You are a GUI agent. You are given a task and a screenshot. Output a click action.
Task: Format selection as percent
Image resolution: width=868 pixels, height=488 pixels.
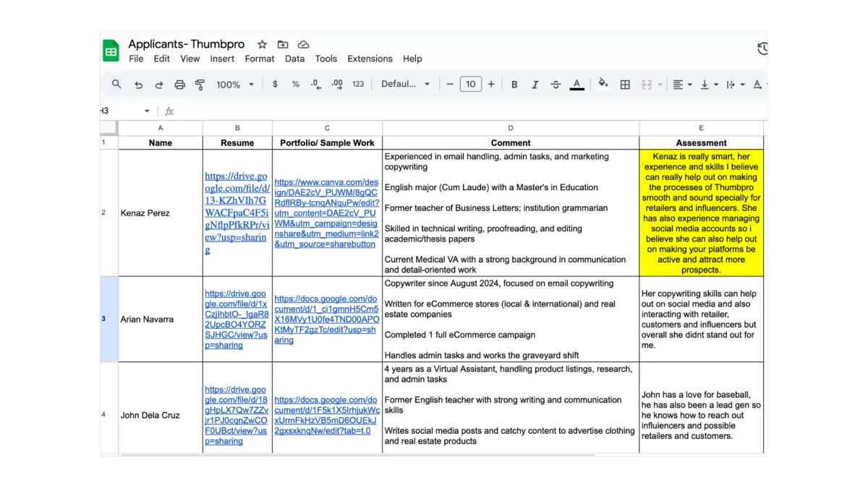[296, 85]
